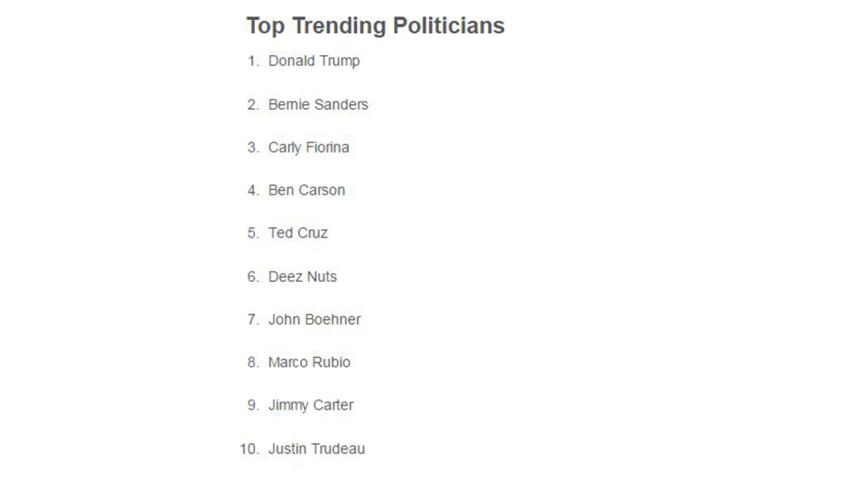Viewport: 857px width, 482px height.
Task: Click the number 5 rank marker
Action: pyautogui.click(x=253, y=233)
